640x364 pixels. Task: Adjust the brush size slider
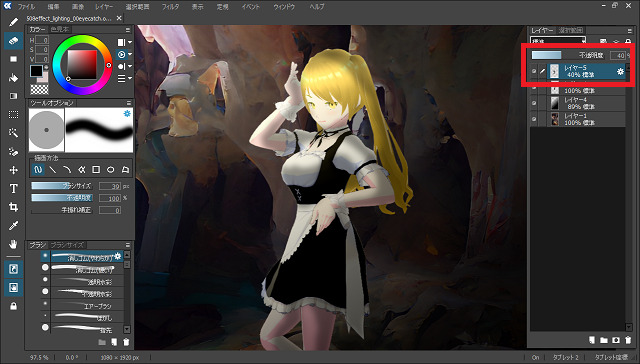coord(62,186)
